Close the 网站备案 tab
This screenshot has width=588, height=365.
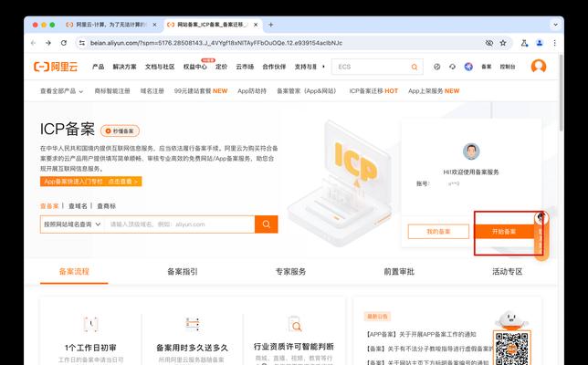256,25
